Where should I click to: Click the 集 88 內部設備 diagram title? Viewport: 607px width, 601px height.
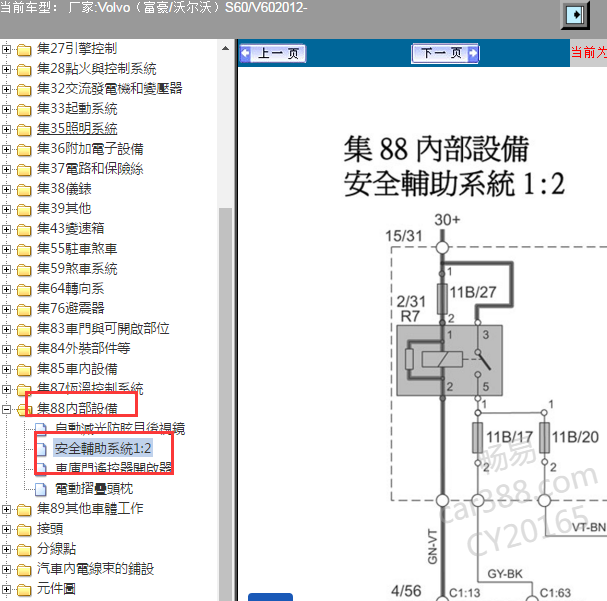436,149
